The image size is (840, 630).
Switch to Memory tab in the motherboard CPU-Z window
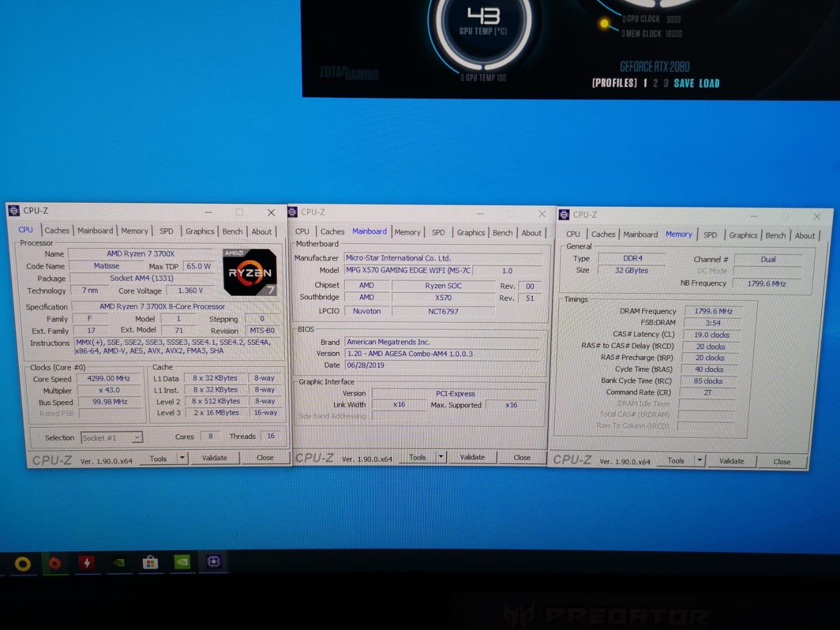(407, 232)
